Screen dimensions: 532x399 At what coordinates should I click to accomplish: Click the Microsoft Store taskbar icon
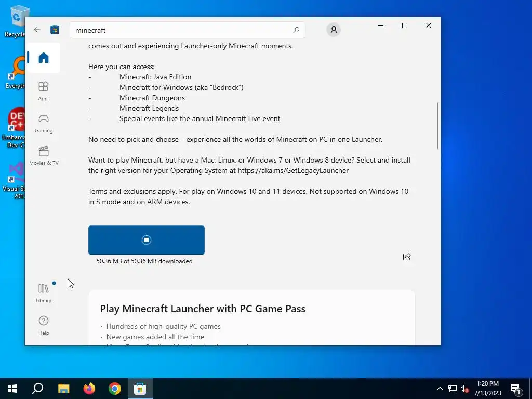coord(140,389)
